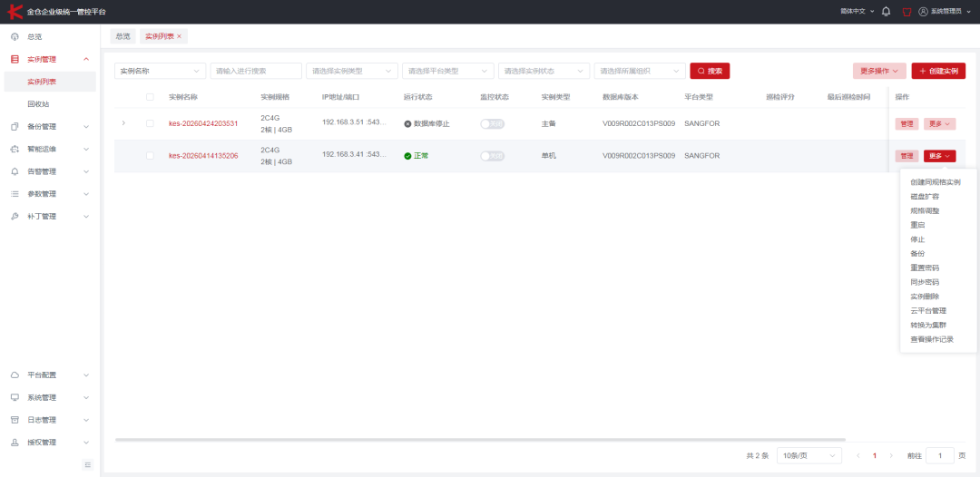Collapse the sidebar using the fold icon

(87, 464)
